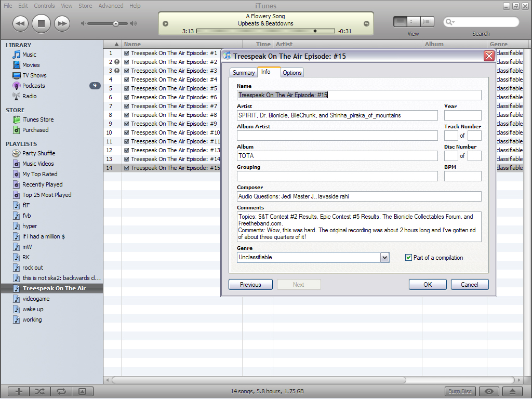532x399 pixels.
Task: Open the Controls menu
Action: [x=45, y=6]
